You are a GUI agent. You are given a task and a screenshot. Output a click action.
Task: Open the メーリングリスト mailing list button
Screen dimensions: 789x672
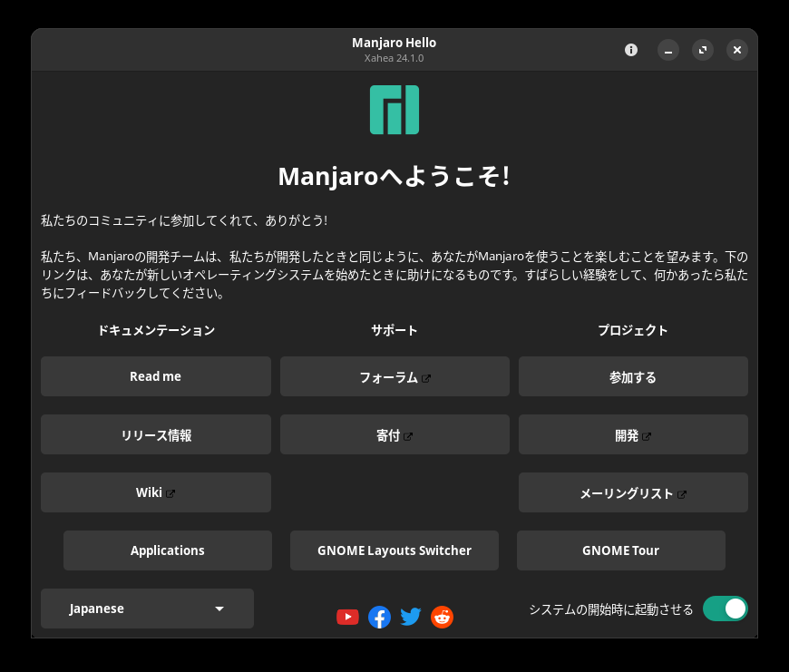(x=634, y=492)
